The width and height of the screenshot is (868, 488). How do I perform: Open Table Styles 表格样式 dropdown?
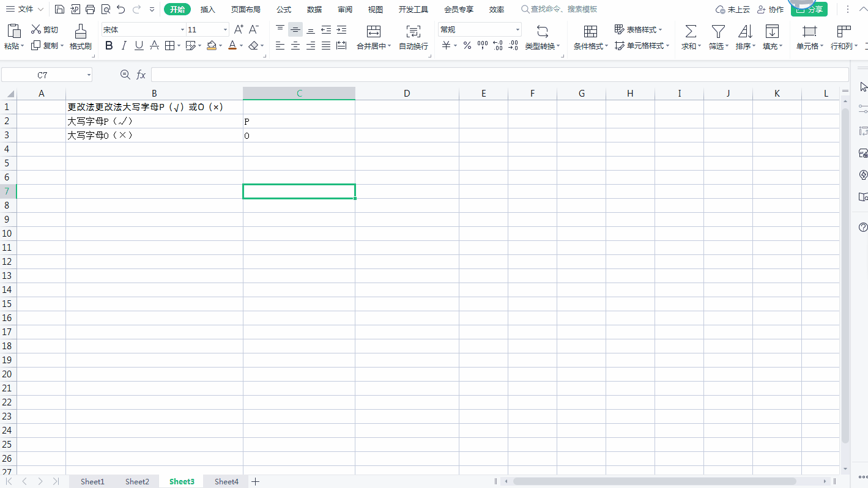[x=638, y=29]
